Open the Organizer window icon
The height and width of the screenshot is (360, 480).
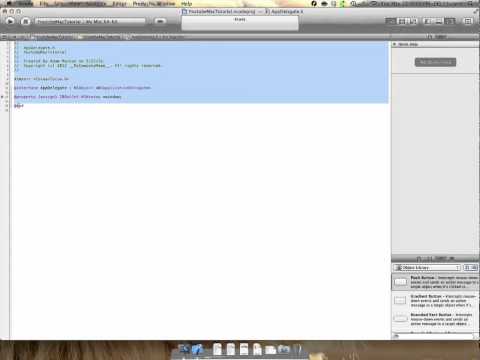click(x=468, y=21)
